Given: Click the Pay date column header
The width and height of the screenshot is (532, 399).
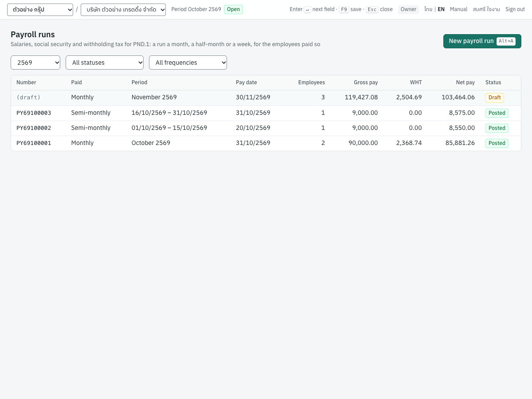Looking at the screenshot, I should pos(246,82).
